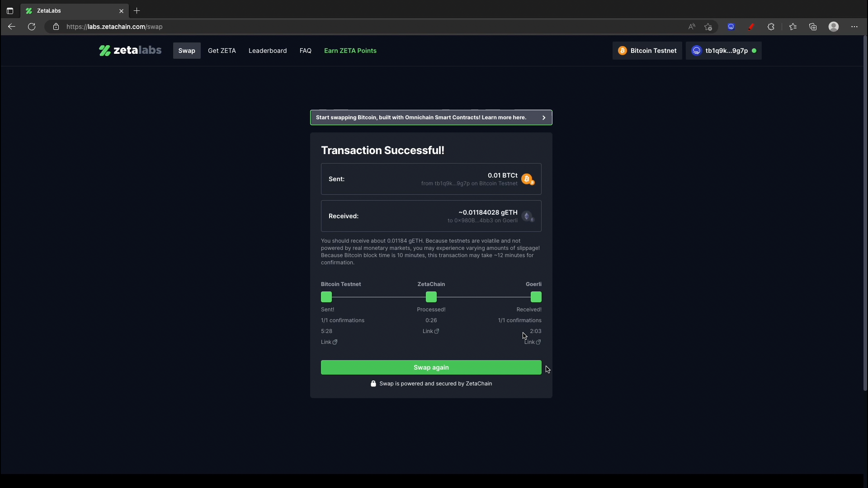Click the gETH token icon in Received section
The width and height of the screenshot is (868, 488).
pos(528,216)
